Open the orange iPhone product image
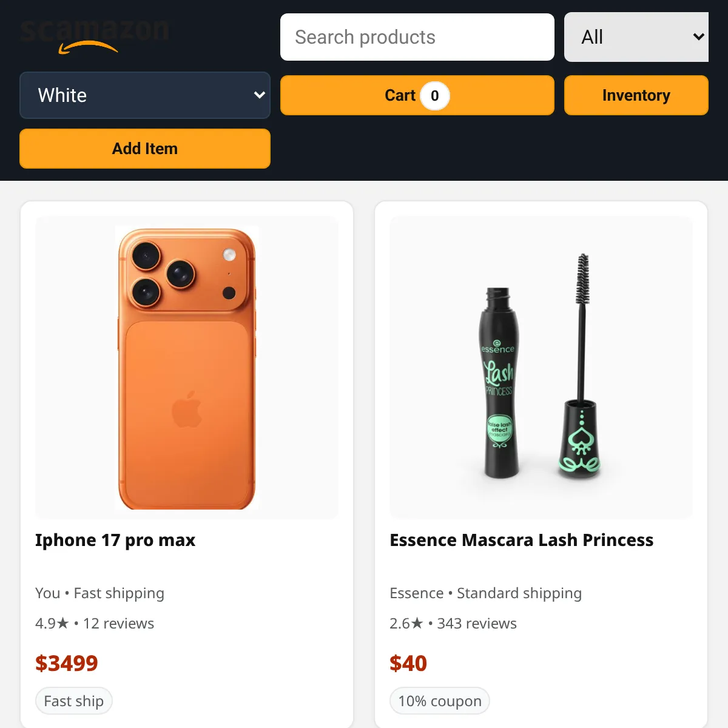 point(187,368)
